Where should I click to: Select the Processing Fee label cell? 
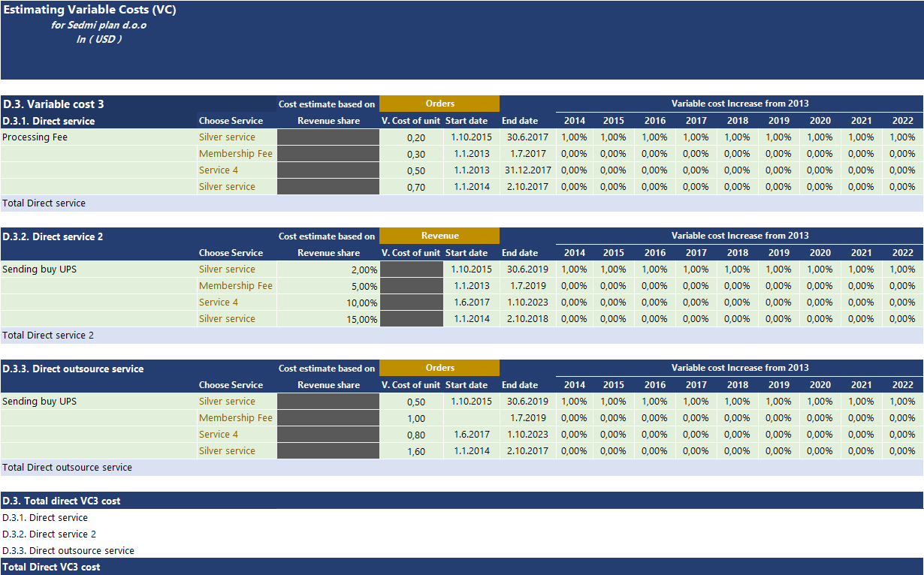click(98, 137)
